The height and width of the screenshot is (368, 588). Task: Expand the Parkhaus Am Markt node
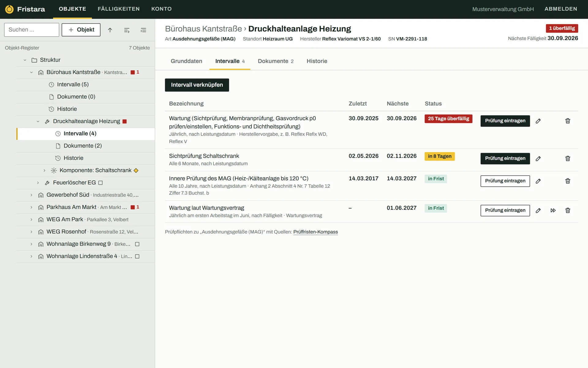click(x=31, y=207)
